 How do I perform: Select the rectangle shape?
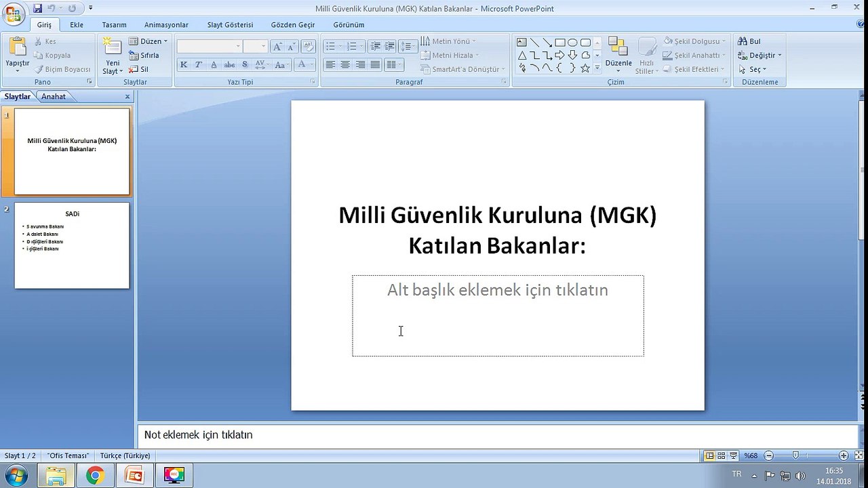(560, 42)
